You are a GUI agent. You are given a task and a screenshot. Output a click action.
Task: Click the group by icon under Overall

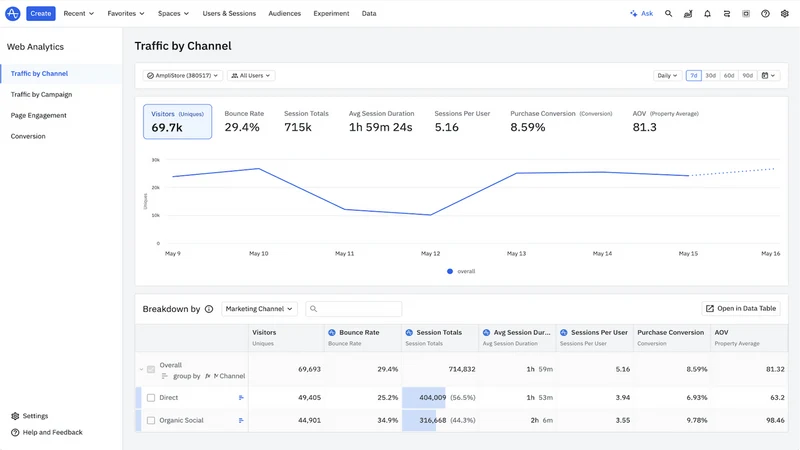coord(165,376)
